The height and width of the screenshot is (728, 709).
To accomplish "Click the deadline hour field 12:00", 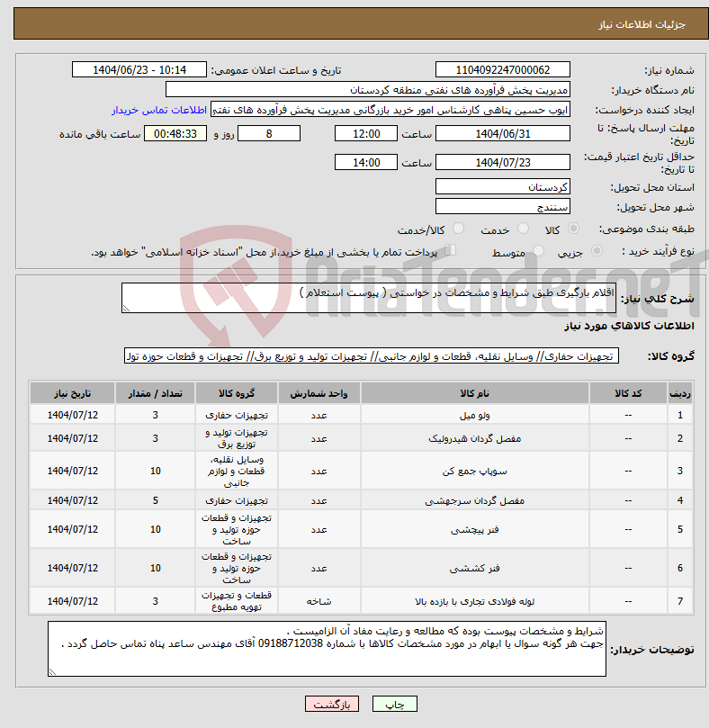I will pyautogui.click(x=366, y=134).
